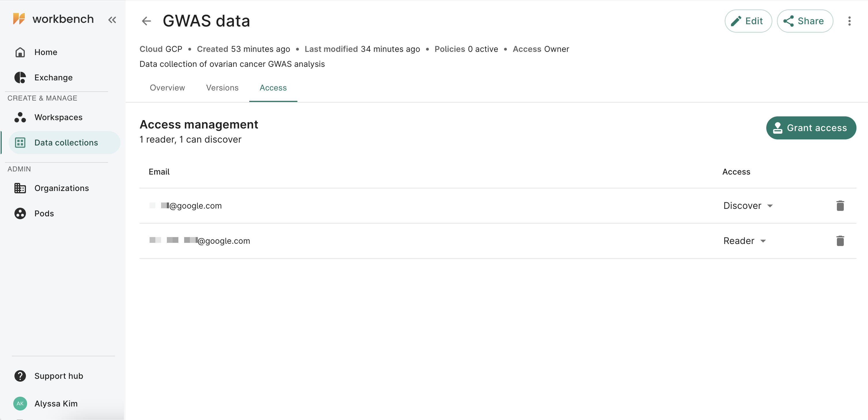The width and height of the screenshot is (868, 420).
Task: Open the three-dot overflow menu
Action: pyautogui.click(x=850, y=21)
